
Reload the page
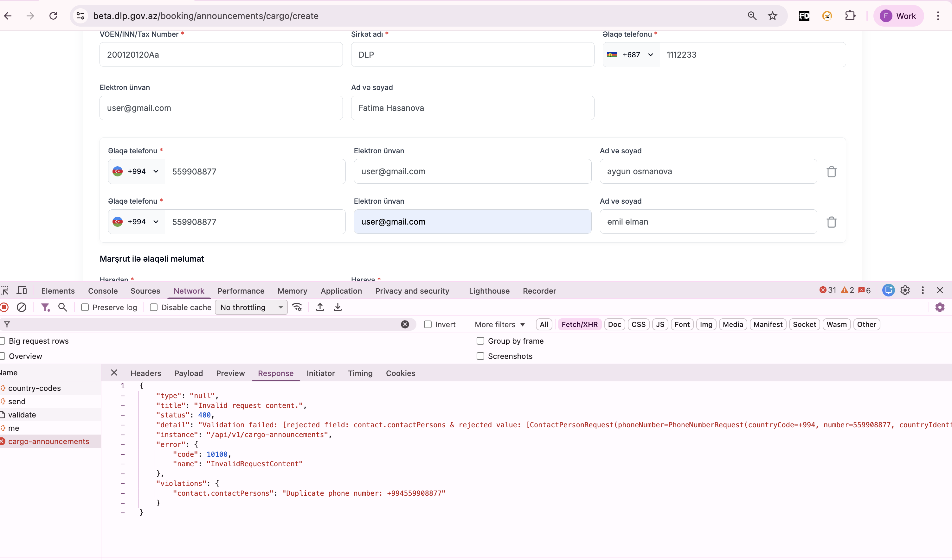(53, 16)
